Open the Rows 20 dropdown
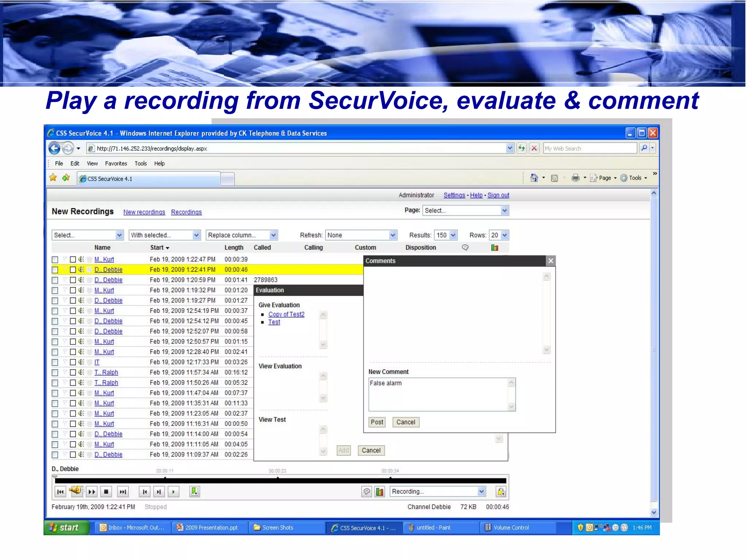Image resolution: width=747 pixels, height=560 pixels. point(499,235)
